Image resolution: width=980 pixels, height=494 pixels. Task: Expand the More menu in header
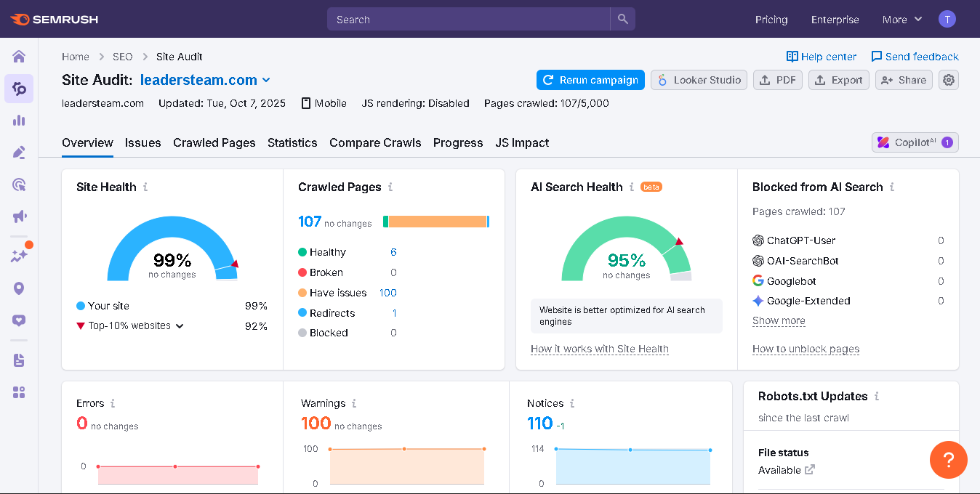point(902,20)
